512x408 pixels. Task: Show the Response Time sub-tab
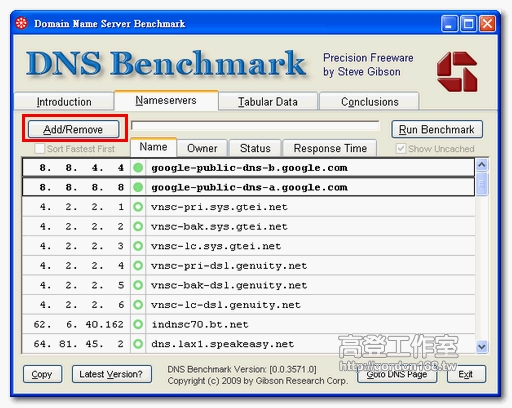330,148
